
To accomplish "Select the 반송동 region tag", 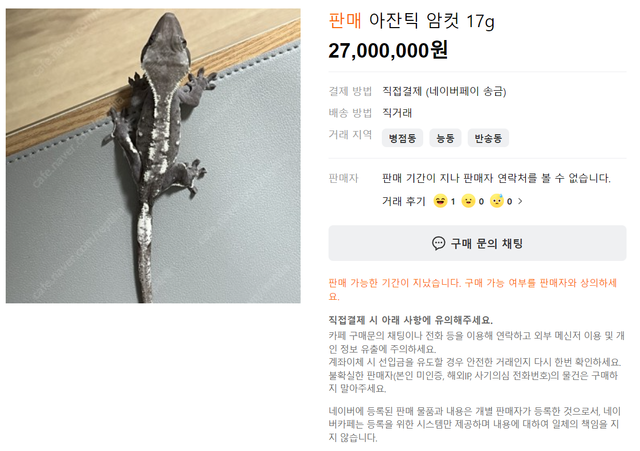I will [x=488, y=138].
